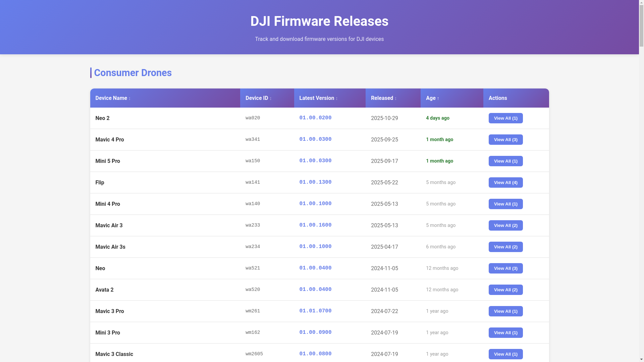Select the Mini 5 Pro device name

[108, 161]
